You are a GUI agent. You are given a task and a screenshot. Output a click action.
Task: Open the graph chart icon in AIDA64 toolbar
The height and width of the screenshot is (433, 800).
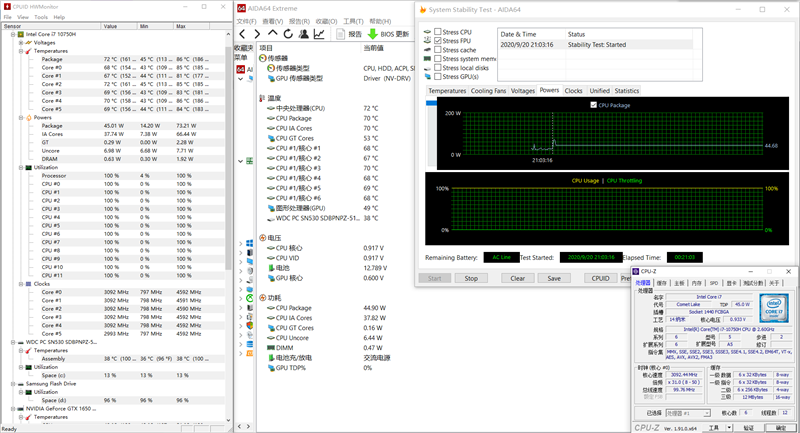(319, 34)
